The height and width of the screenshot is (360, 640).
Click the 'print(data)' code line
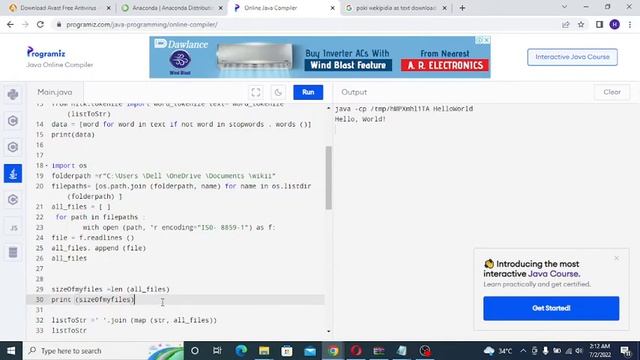click(73, 134)
